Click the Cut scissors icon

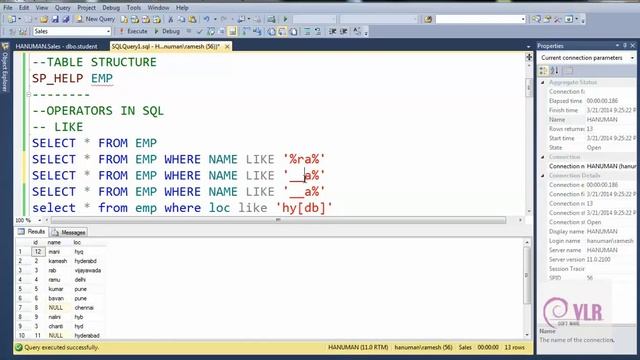[171, 19]
